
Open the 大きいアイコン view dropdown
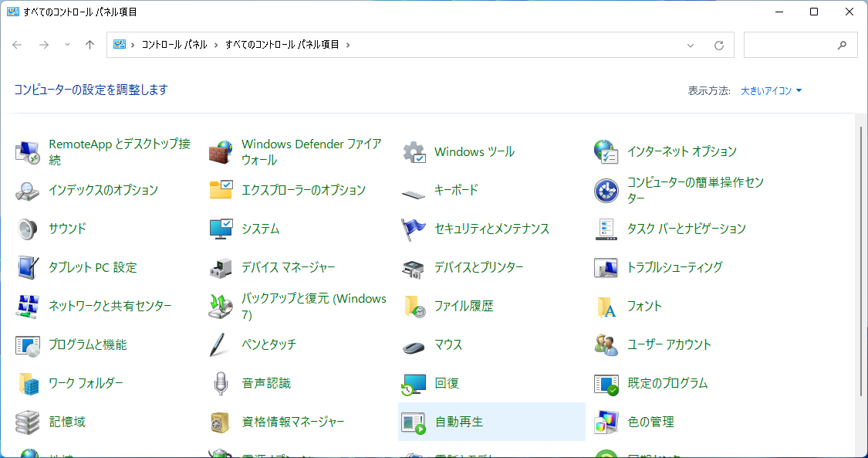point(771,91)
